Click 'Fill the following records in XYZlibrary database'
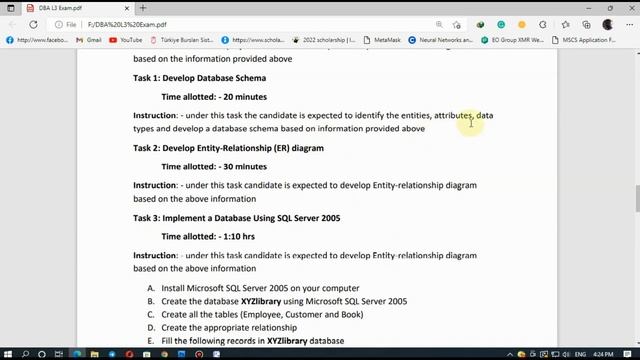Viewport: 640px width, 360px height. point(253,341)
